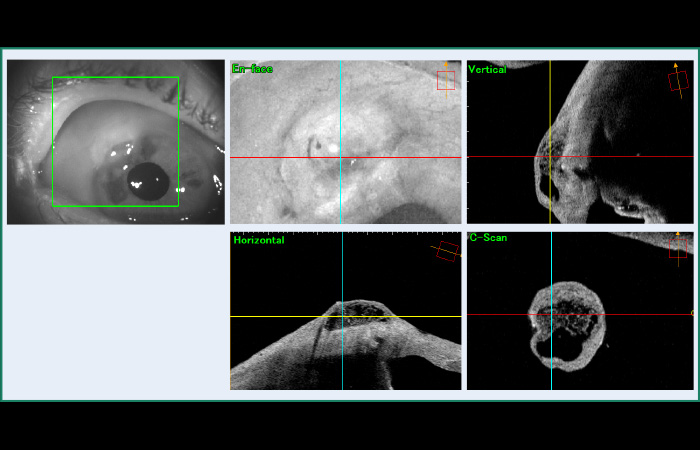Click the dome-shaped lesion in Horizontal scan

pyautogui.click(x=360, y=315)
